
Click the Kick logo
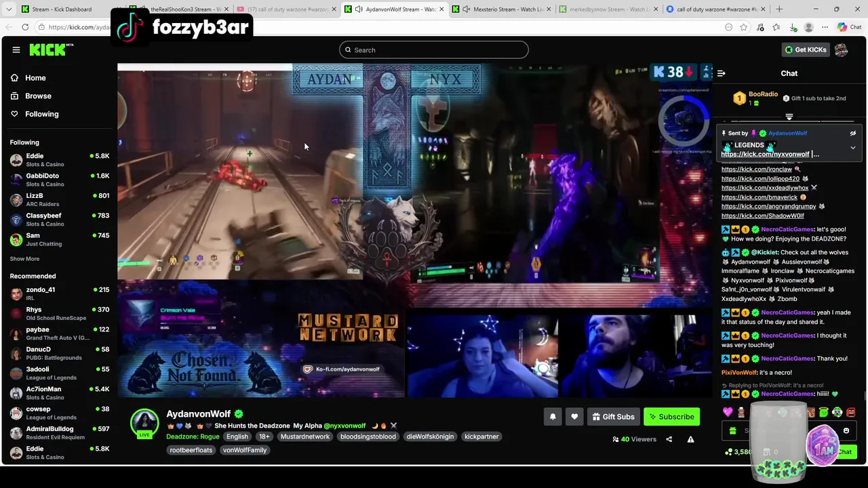(47, 49)
